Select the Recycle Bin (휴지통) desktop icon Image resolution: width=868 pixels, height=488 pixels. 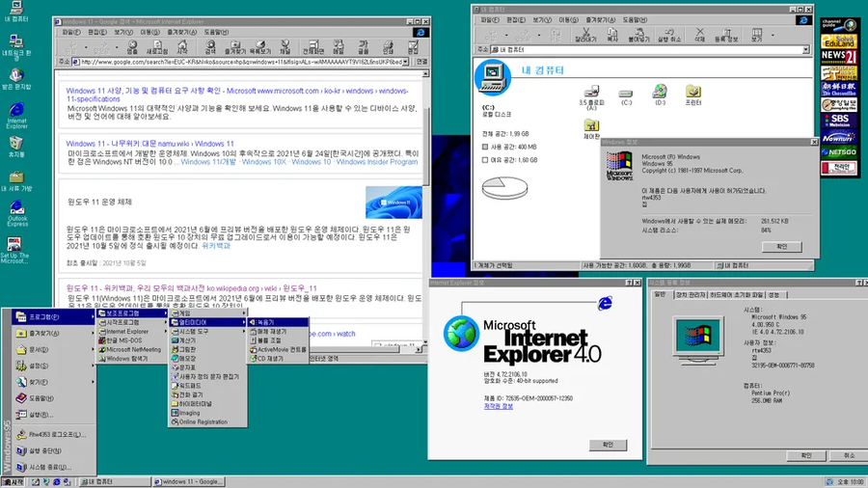(16, 147)
